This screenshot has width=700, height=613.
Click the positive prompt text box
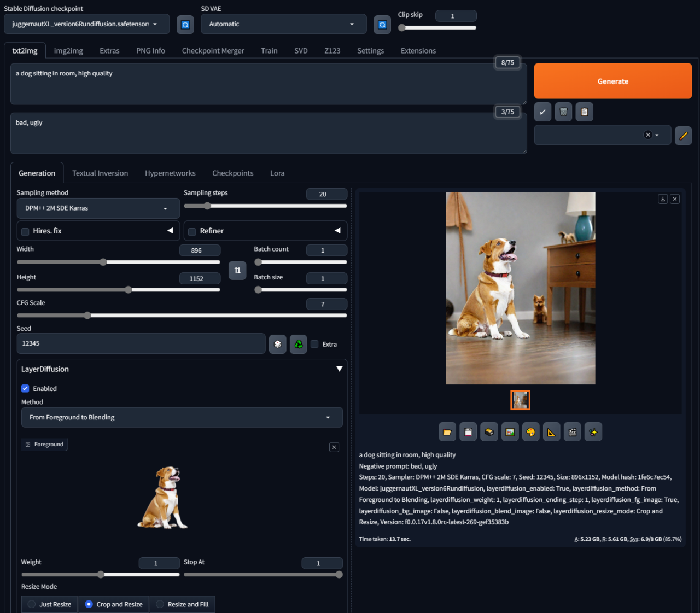[x=269, y=84]
